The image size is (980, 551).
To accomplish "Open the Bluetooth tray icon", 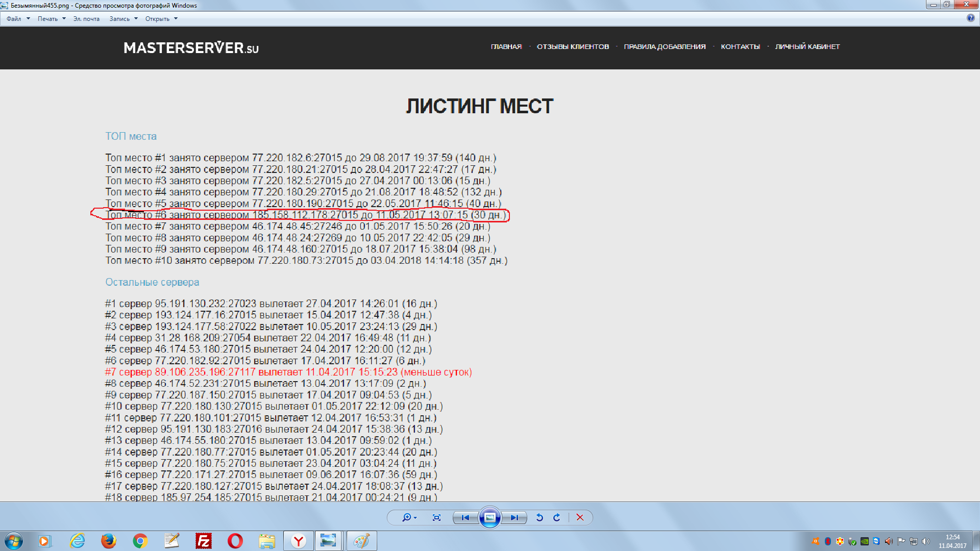I will point(828,541).
